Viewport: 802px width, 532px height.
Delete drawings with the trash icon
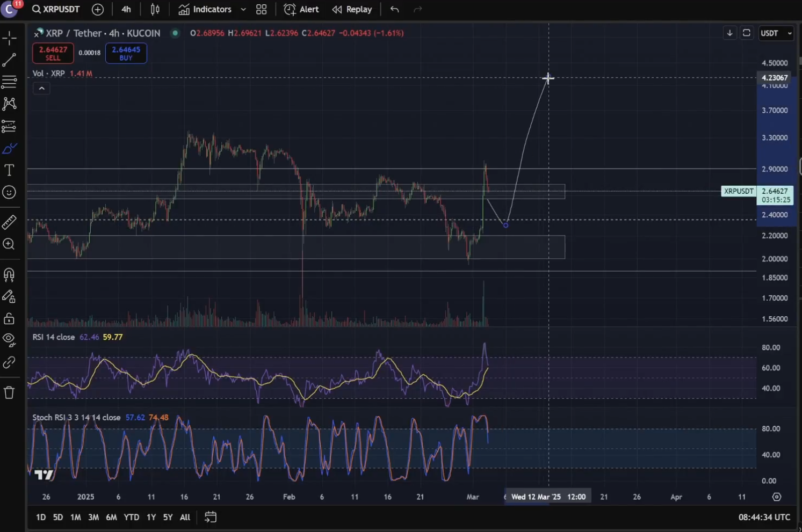9,392
